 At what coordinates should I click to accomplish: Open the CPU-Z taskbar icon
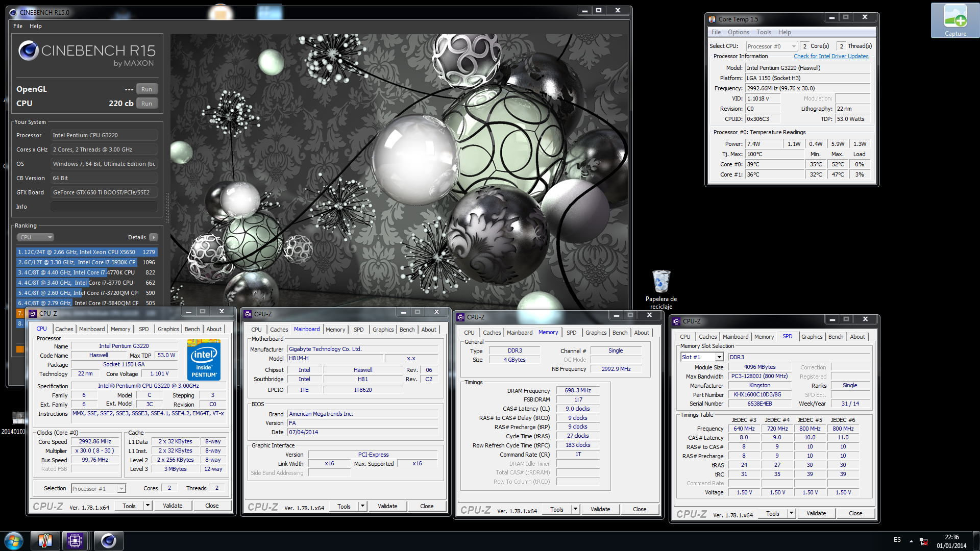75,541
